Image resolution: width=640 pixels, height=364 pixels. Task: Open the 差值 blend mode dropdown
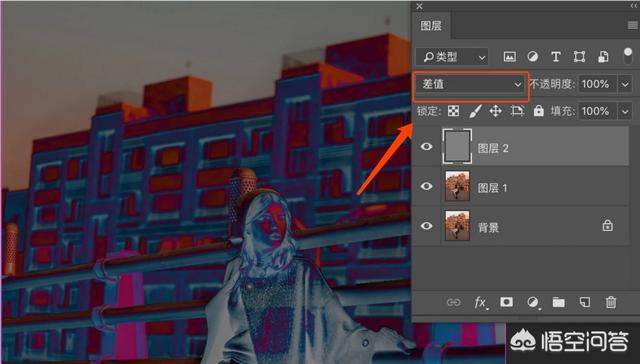(471, 84)
